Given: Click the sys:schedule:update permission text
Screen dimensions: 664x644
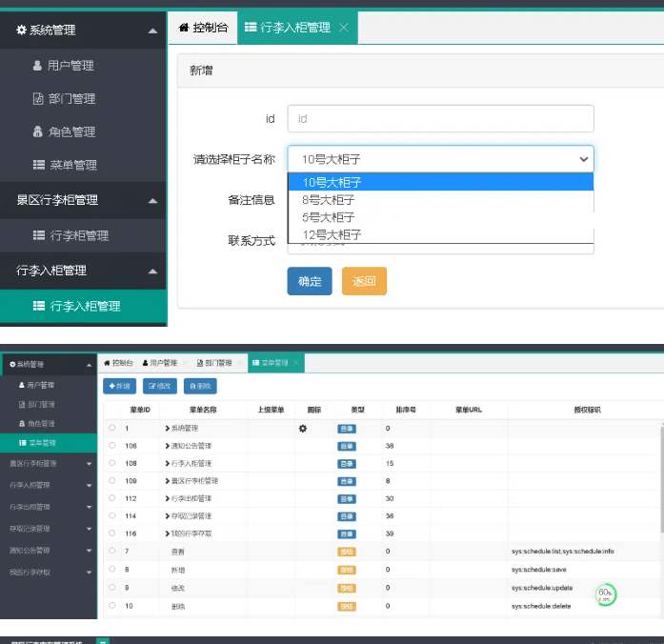Looking at the screenshot, I should [x=542, y=588].
